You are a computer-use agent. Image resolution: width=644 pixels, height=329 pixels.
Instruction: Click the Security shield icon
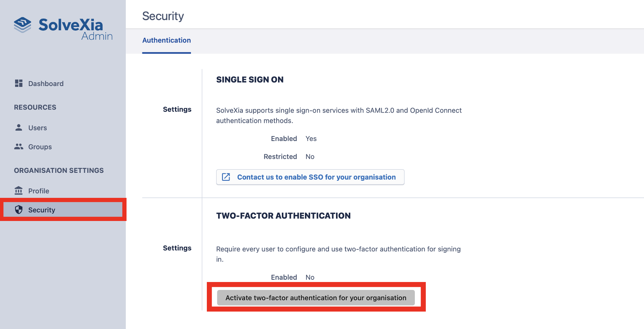click(x=19, y=210)
